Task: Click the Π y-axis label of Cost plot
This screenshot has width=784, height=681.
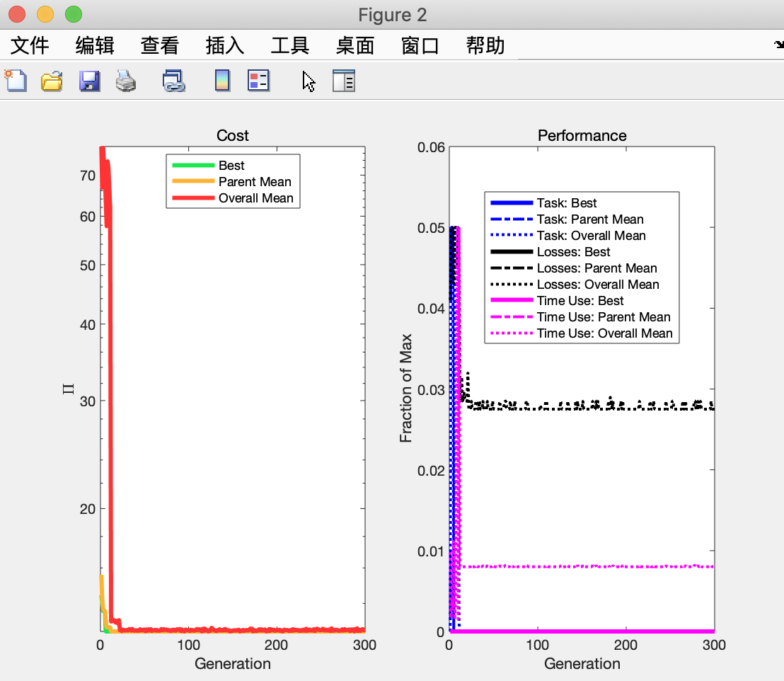Action: (69, 389)
